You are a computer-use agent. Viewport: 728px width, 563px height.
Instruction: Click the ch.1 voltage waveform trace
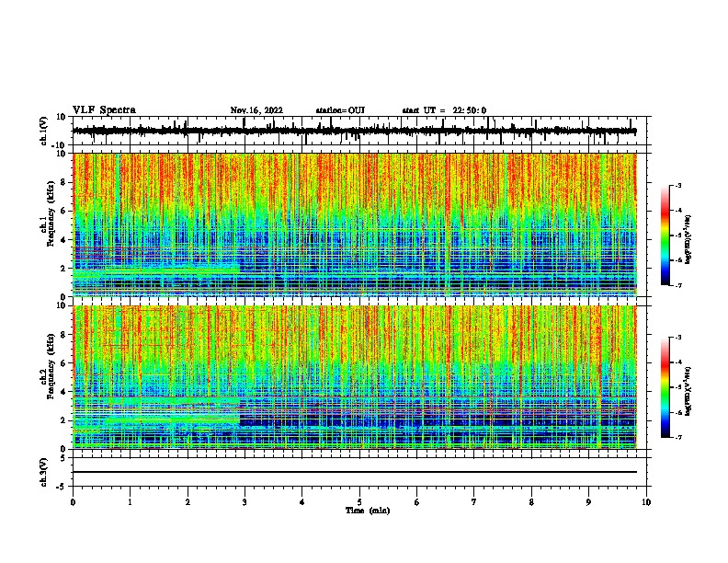354,131
